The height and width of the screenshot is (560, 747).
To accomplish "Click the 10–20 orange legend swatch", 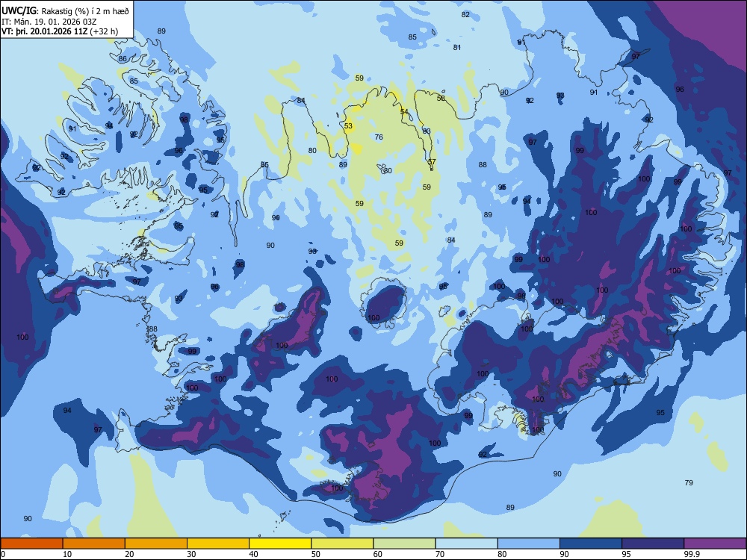I will click(94, 544).
